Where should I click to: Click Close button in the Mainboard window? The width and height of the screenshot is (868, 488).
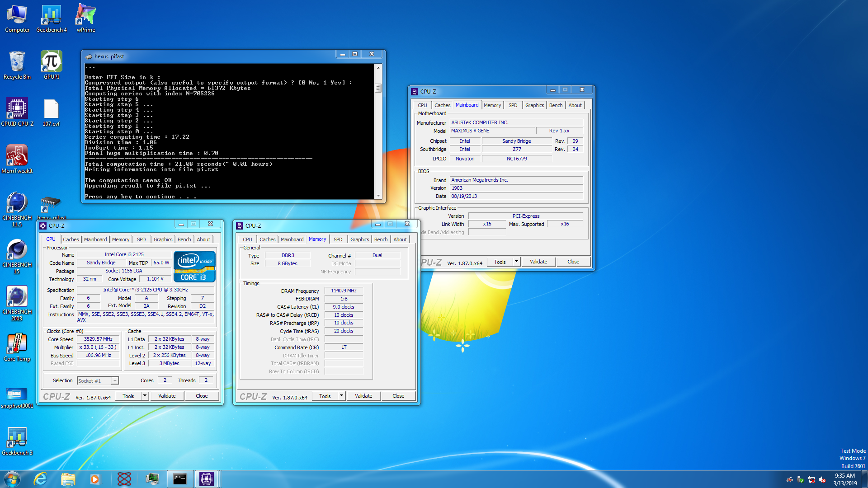(x=573, y=262)
